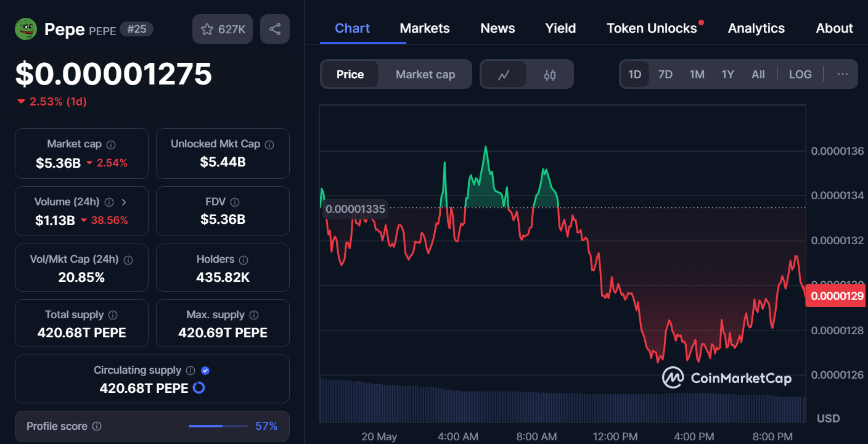Click the 38.56% volume change text
This screenshot has height=444, width=868.
pos(110,220)
